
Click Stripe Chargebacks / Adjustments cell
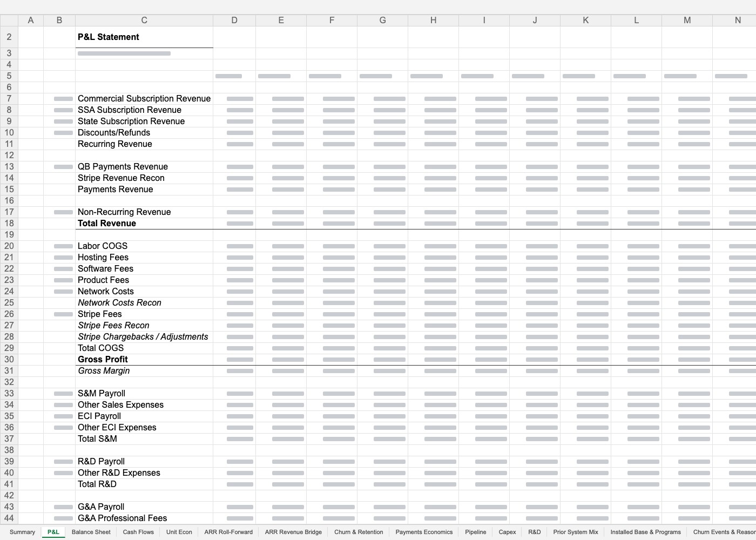(x=144, y=337)
